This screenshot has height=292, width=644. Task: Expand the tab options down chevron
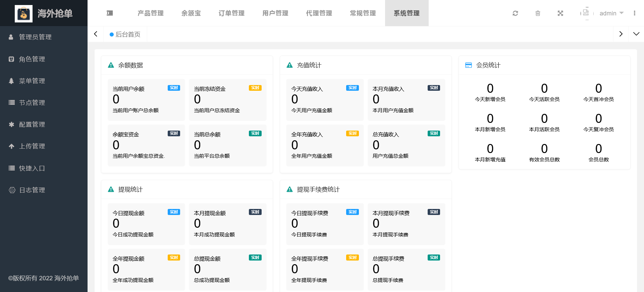pos(636,34)
